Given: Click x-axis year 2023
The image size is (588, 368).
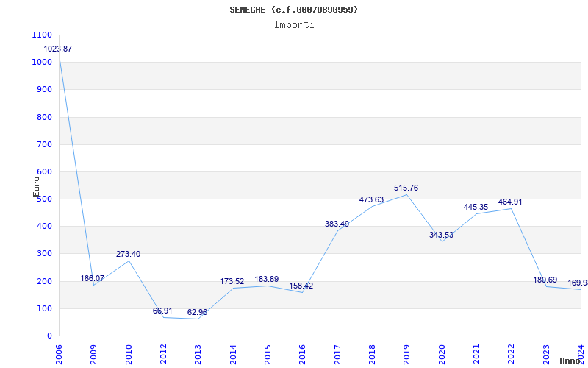Looking at the screenshot, I should point(546,355).
